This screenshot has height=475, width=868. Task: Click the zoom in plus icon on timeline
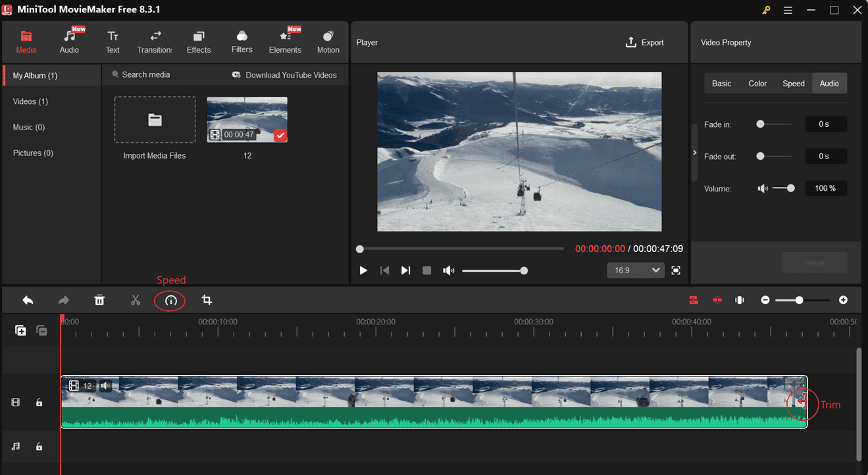coord(843,300)
